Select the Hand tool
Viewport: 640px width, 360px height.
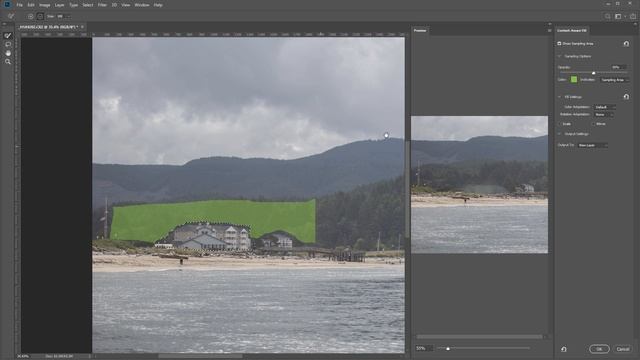click(x=8, y=53)
